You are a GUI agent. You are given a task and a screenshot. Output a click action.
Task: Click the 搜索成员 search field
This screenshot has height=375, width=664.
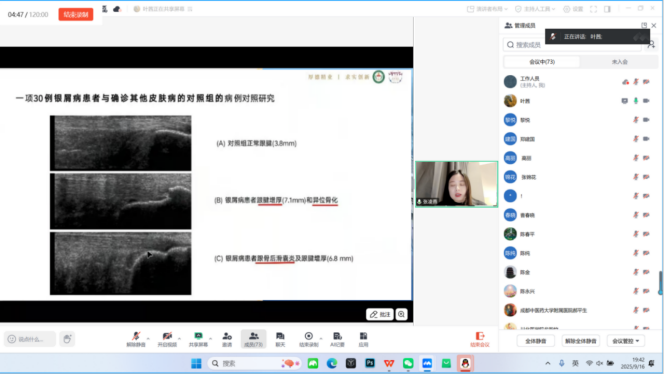click(573, 44)
